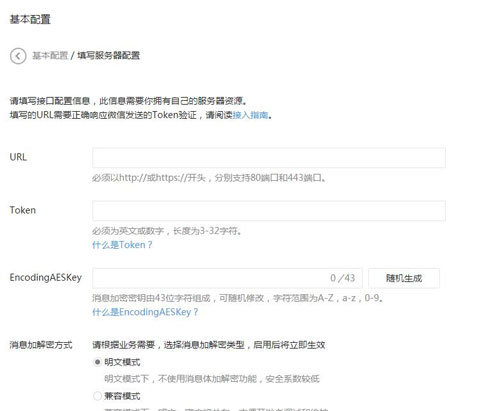The image size is (480, 411).
Task: Focus the EncodingAESKey input field
Action: point(227,278)
